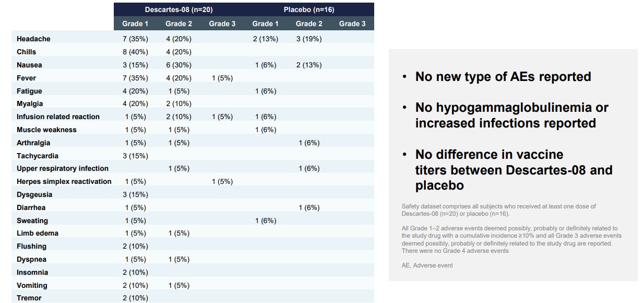644x303 pixels.
Task: Select the 3 (19%) cell in Headache row
Action: coord(308,39)
